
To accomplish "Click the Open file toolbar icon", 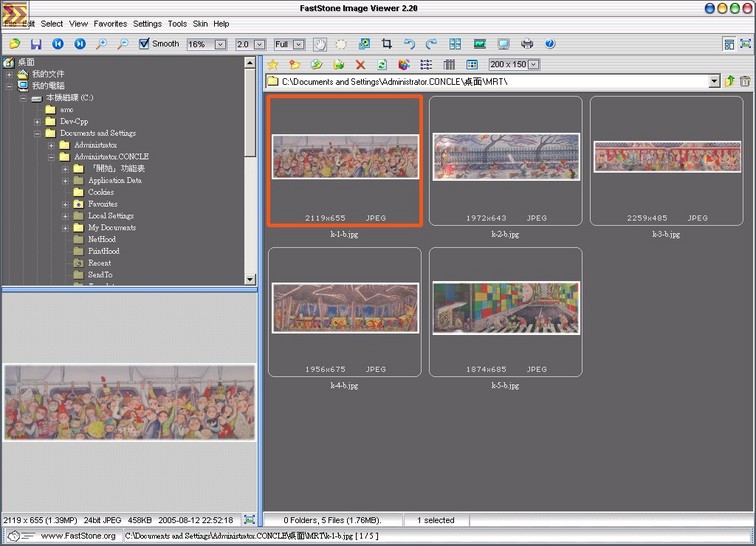I will tap(14, 44).
